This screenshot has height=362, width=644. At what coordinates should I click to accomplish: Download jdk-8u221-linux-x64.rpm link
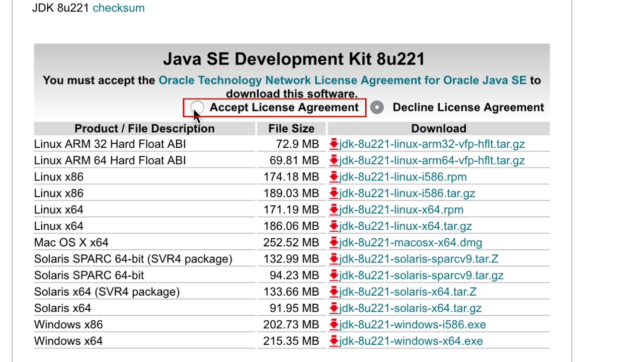tap(401, 210)
